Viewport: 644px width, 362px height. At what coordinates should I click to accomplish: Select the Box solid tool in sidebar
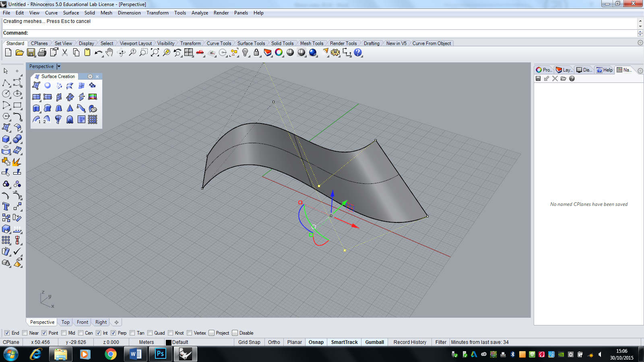coord(6,139)
